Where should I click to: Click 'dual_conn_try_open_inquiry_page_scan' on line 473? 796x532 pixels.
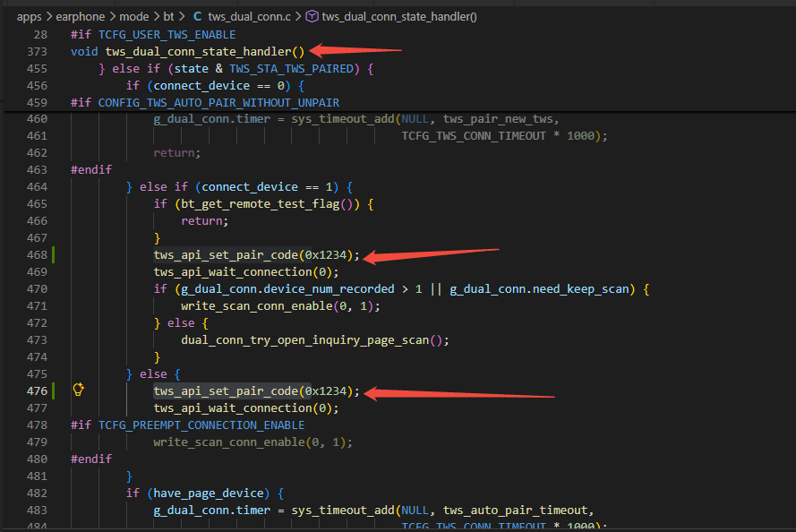[x=305, y=339]
